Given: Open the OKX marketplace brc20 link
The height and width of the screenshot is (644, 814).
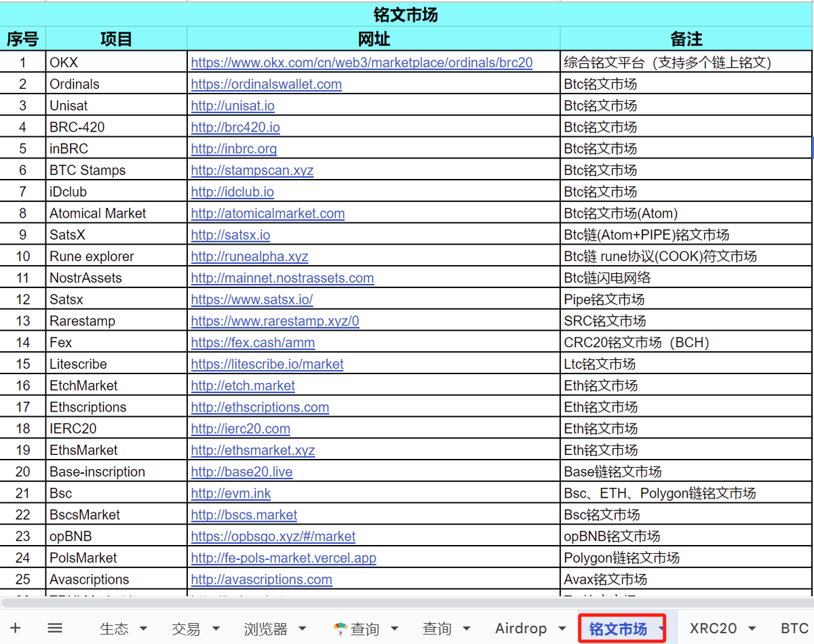Looking at the screenshot, I should click(x=362, y=62).
